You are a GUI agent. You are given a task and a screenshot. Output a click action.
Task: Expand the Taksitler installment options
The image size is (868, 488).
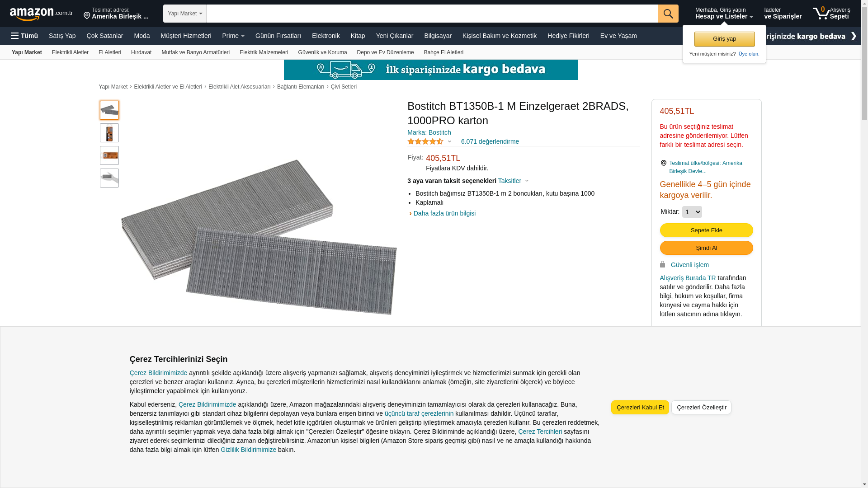[x=513, y=181]
